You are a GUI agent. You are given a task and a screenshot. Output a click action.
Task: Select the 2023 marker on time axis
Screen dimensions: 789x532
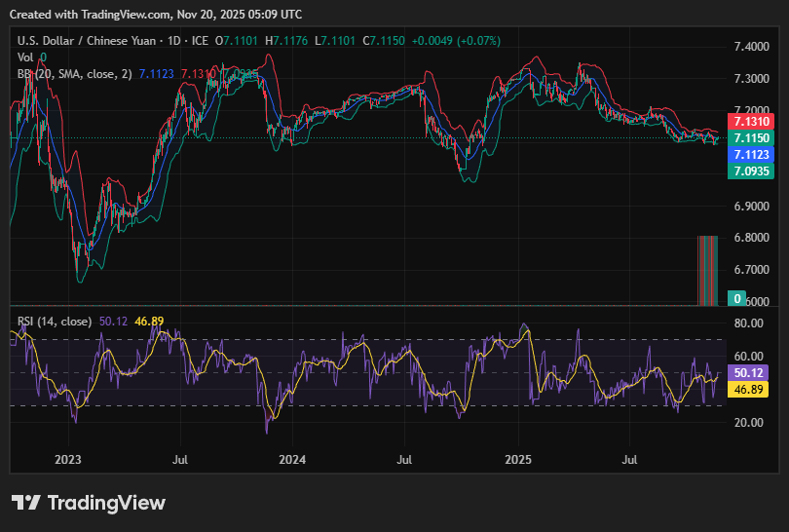tap(67, 458)
